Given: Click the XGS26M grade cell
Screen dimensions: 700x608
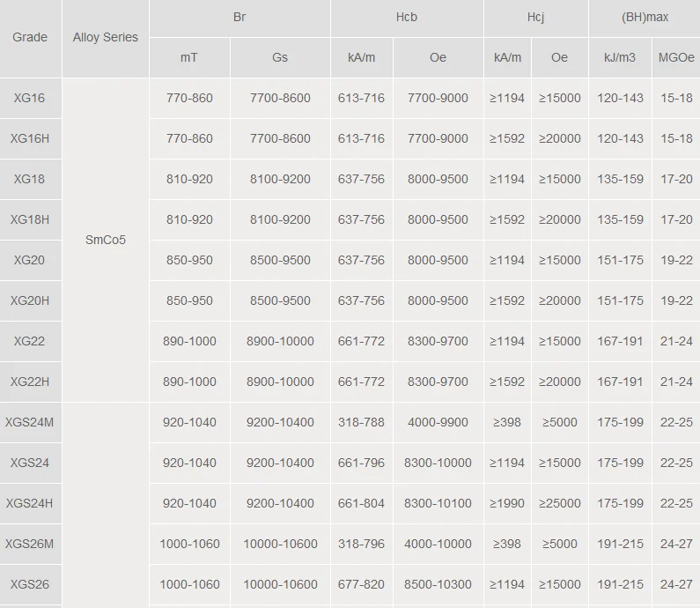Looking at the screenshot, I should point(30,544).
